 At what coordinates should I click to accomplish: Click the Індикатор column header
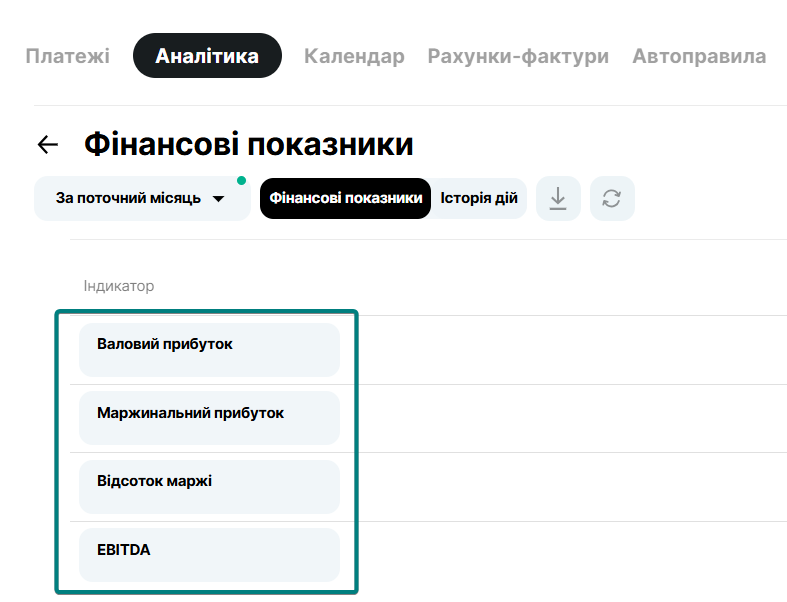coord(119,286)
